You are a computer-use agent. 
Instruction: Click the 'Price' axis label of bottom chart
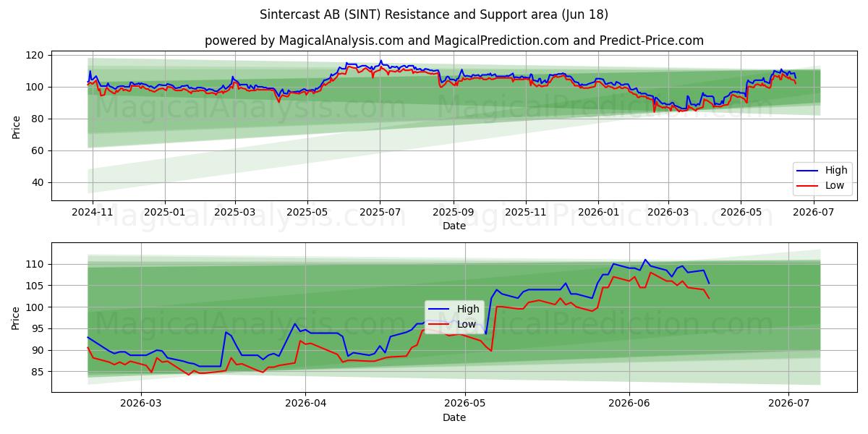[x=17, y=318]
